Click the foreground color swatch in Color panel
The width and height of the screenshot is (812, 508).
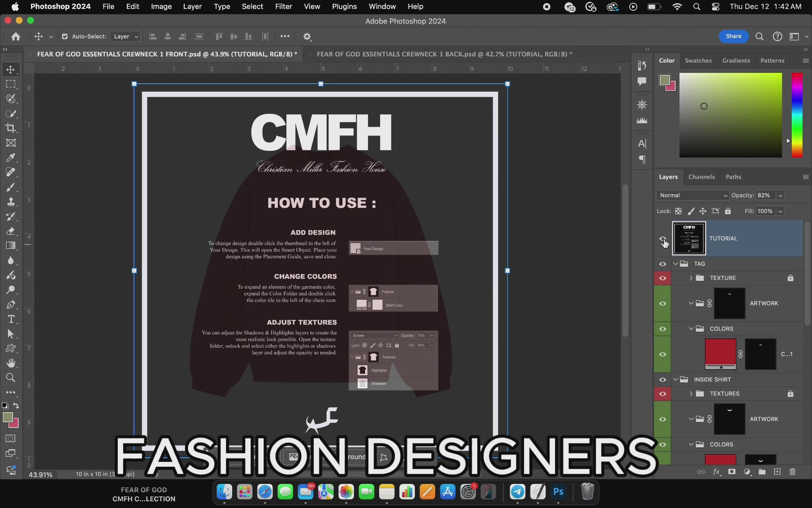click(664, 80)
